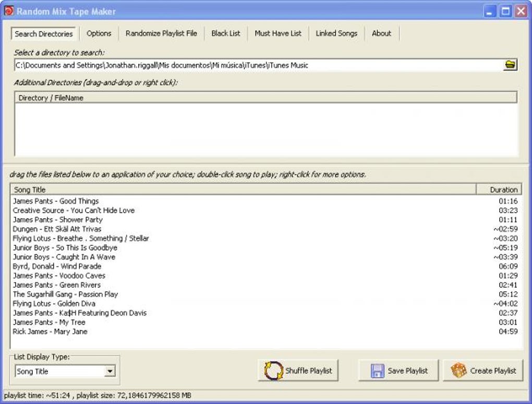
Task: Show the Linked Songs tab
Action: coord(336,33)
